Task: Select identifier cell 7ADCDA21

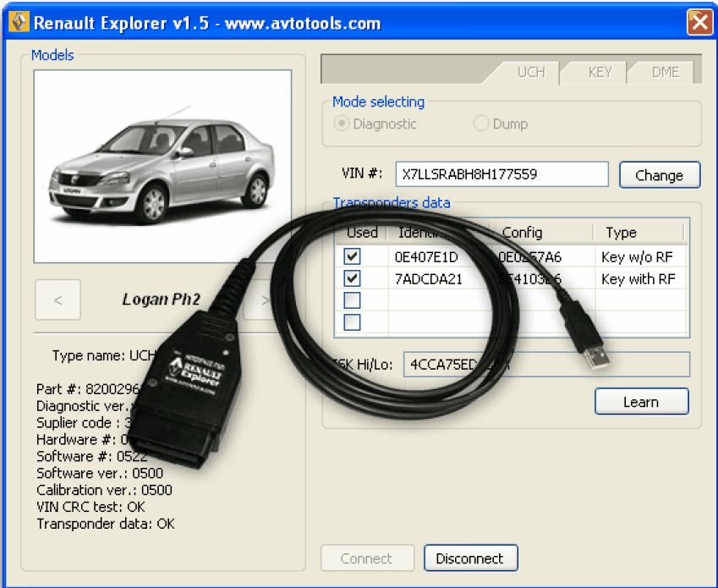Action: (x=429, y=279)
